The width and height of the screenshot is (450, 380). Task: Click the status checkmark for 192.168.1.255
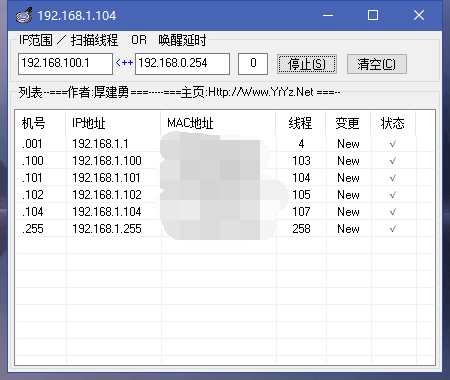pos(393,229)
